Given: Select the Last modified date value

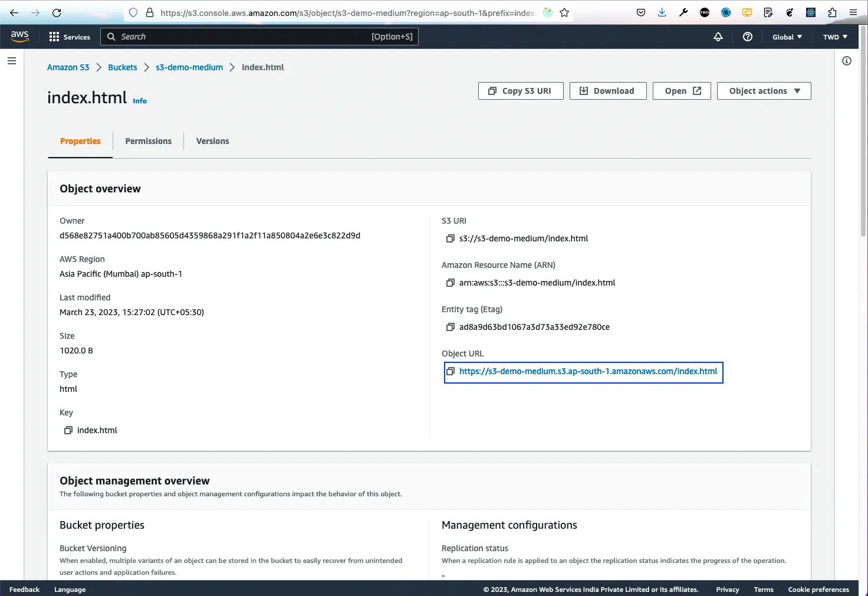Looking at the screenshot, I should (131, 312).
